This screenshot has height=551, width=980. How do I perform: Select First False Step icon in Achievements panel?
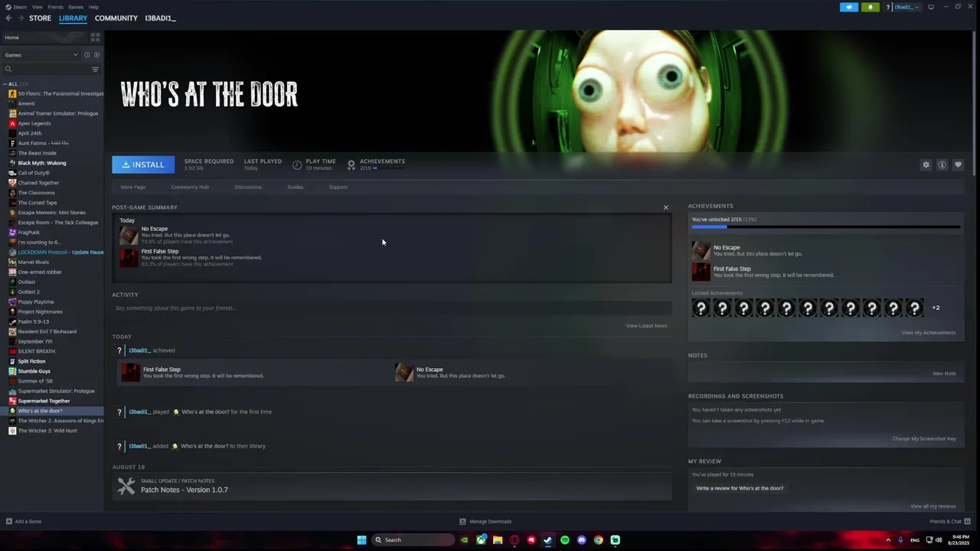[x=701, y=272]
